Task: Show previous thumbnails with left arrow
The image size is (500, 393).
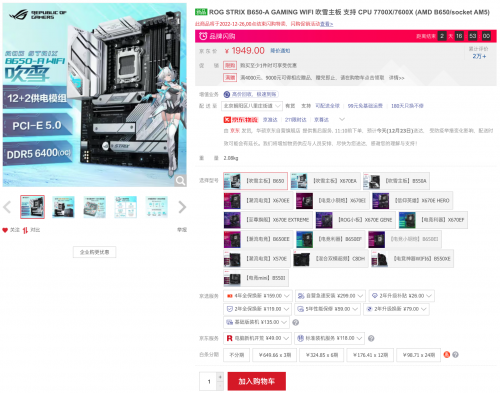Action: coord(7,207)
